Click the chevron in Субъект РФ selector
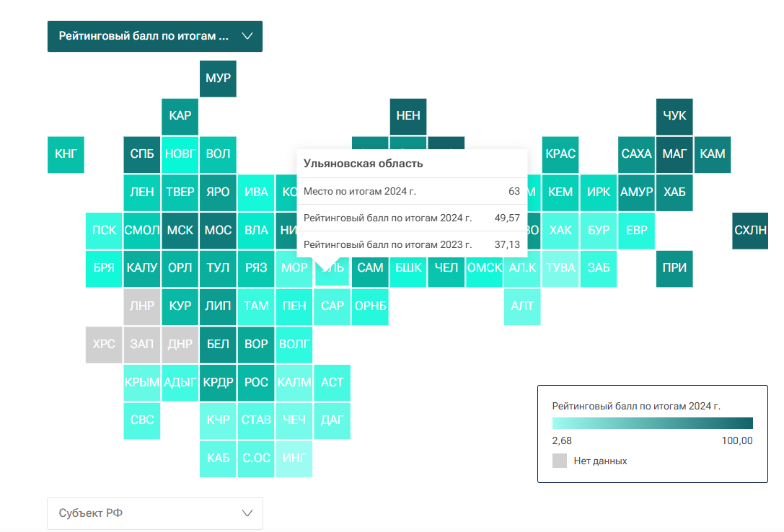Screen dimensions: 784x532 pos(247,513)
